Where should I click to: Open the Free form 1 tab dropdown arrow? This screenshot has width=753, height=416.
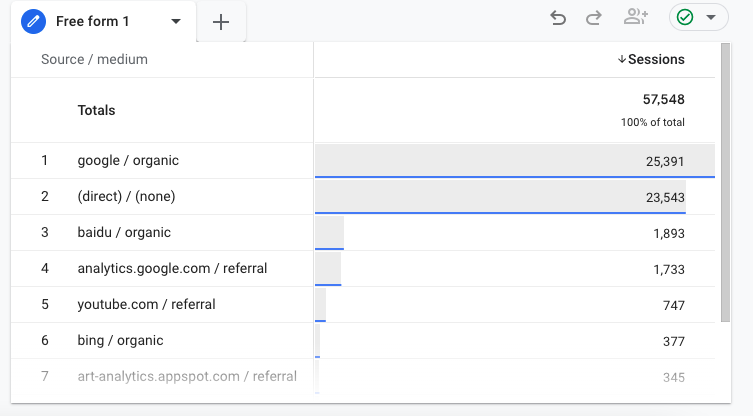coord(176,22)
